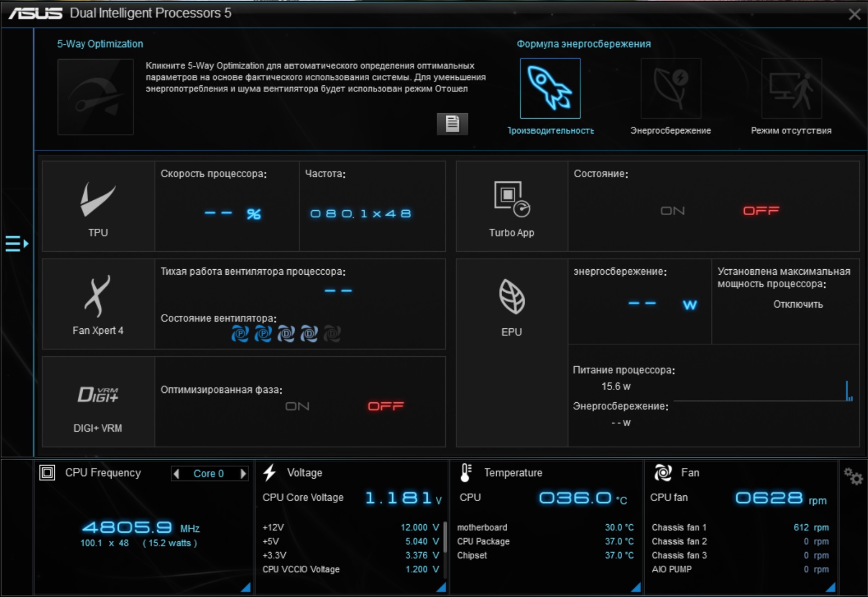Click the AIO PUMP row
The image size is (868, 597).
coord(740,569)
